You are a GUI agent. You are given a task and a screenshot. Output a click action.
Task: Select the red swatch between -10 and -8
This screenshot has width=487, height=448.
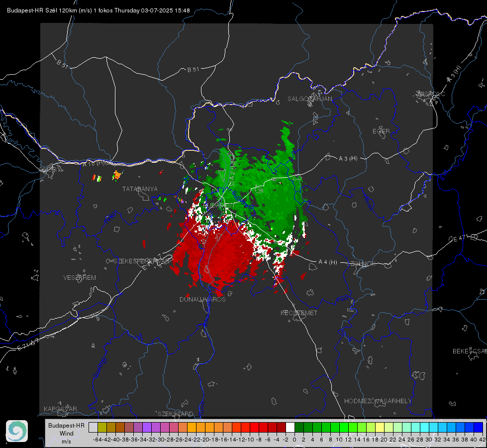click(x=254, y=428)
